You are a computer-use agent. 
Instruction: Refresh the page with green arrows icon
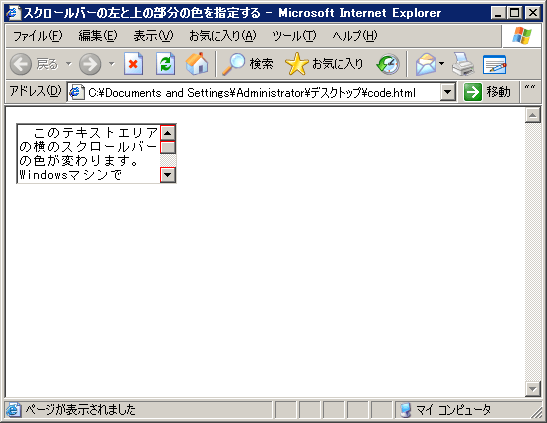(165, 64)
